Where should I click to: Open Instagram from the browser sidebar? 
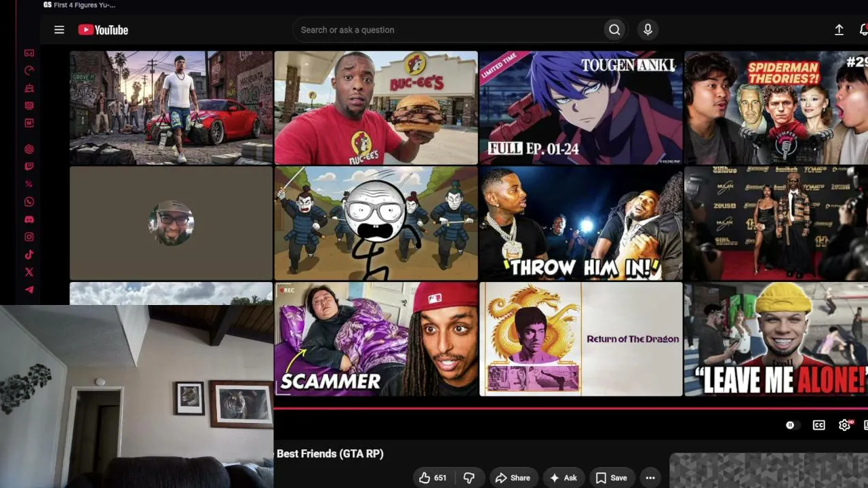[x=29, y=237]
